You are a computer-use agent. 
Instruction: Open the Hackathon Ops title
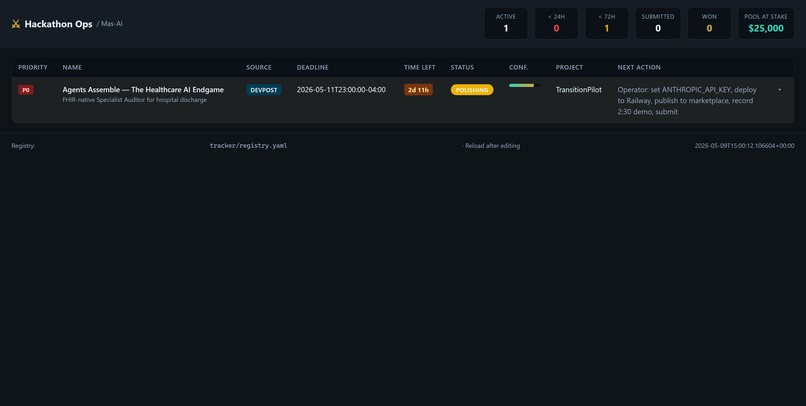[x=59, y=24]
